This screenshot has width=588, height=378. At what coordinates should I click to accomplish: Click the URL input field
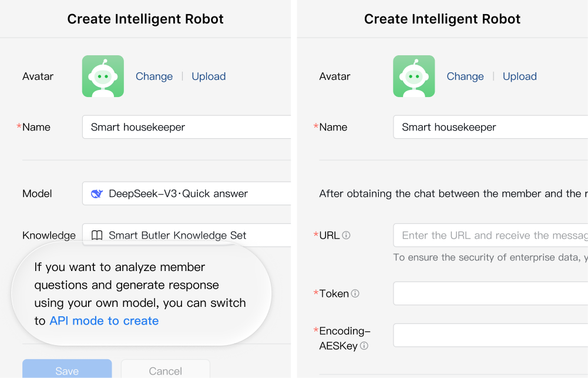pyautogui.click(x=490, y=235)
